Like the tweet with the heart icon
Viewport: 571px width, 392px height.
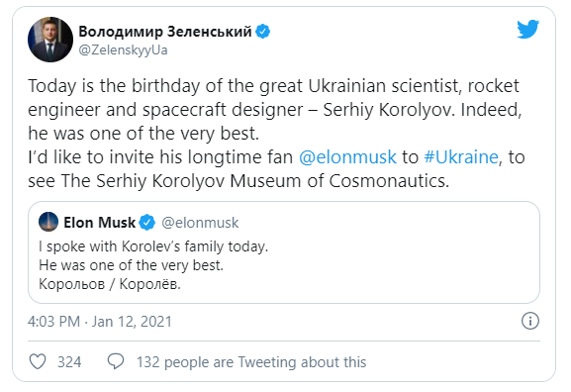pos(38,361)
